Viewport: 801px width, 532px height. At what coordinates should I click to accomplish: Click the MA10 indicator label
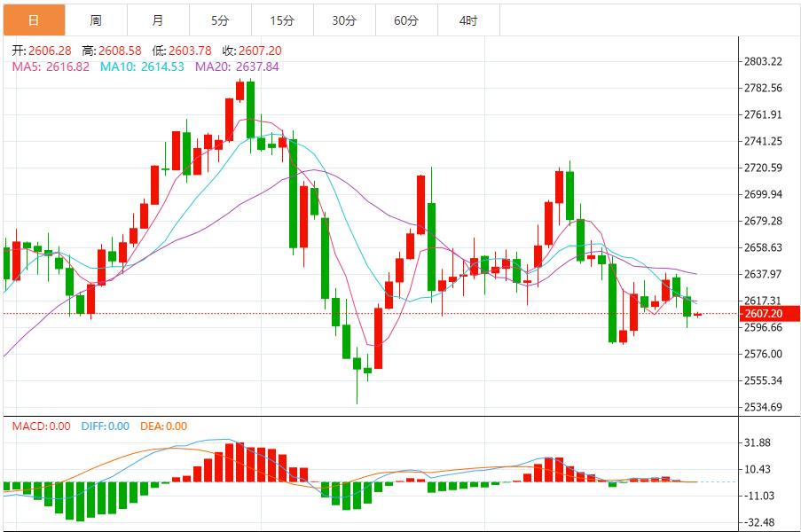[142, 66]
